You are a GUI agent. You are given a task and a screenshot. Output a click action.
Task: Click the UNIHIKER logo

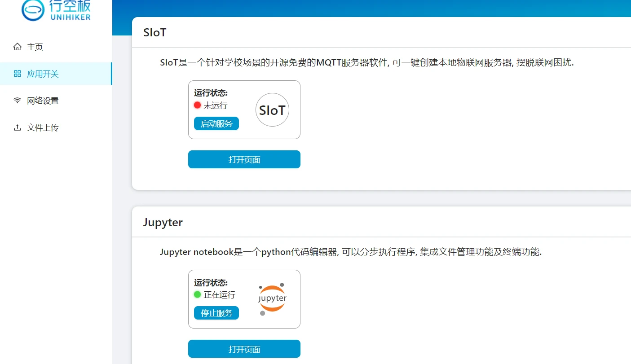click(x=56, y=10)
